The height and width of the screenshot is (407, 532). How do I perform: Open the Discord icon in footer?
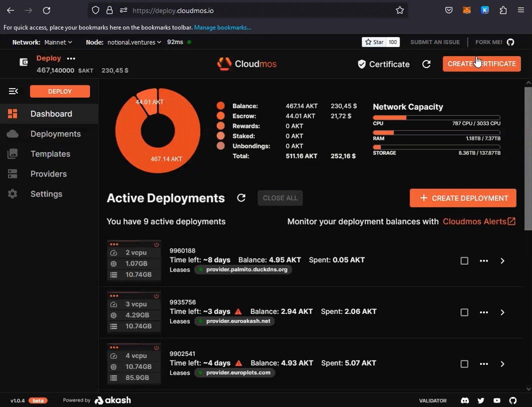(x=464, y=400)
